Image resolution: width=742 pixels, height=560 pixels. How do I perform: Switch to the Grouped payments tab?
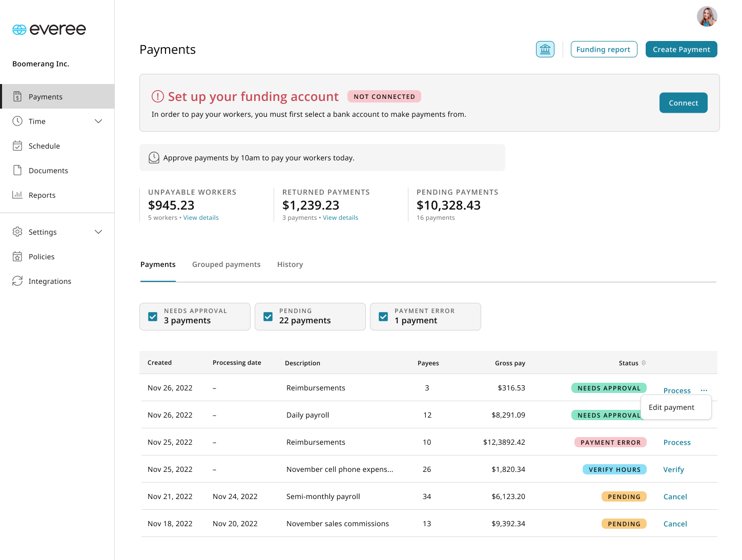226,264
